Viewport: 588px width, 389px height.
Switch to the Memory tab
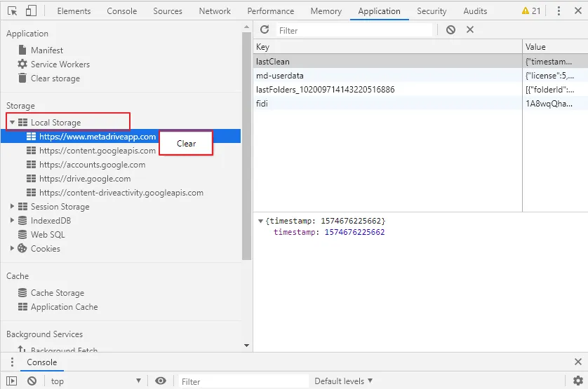click(326, 11)
